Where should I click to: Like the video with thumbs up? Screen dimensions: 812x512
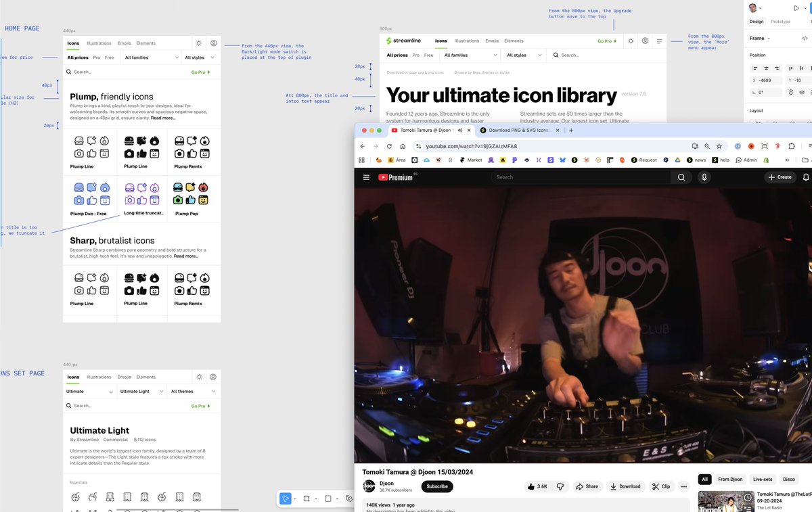[539, 486]
